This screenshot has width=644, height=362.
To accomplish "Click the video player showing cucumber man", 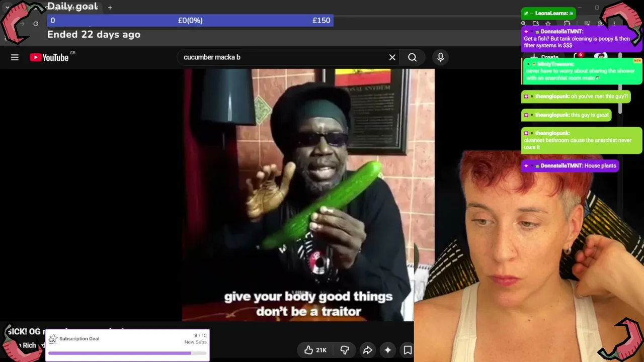I will point(308,195).
